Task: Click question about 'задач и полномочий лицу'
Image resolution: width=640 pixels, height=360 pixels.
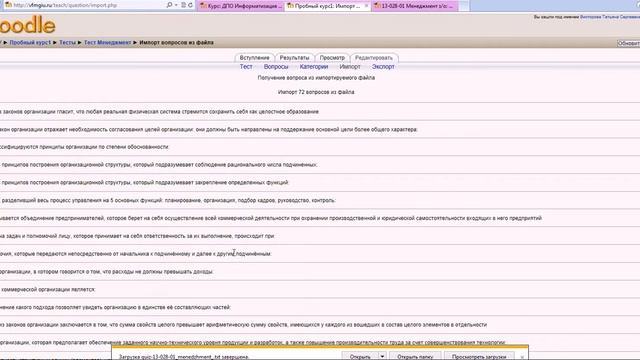Action: (x=138, y=236)
